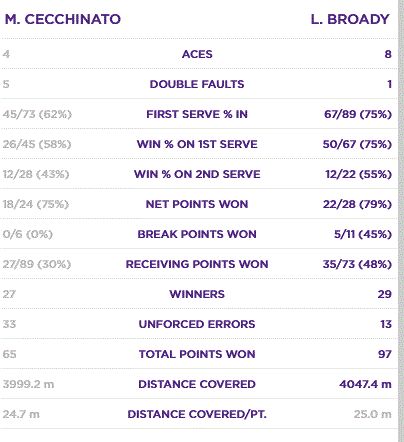Select the ACES stat row label
The height and width of the screenshot is (442, 404).
pyautogui.click(x=197, y=54)
